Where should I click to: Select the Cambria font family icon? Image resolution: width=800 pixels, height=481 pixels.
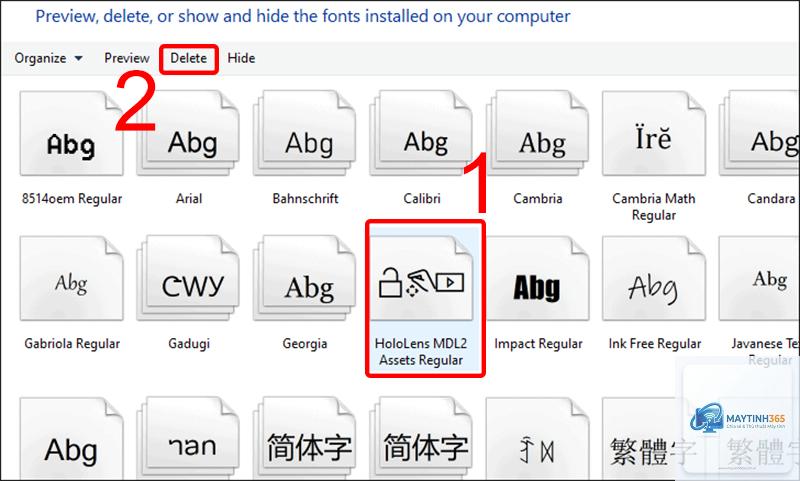pos(538,134)
